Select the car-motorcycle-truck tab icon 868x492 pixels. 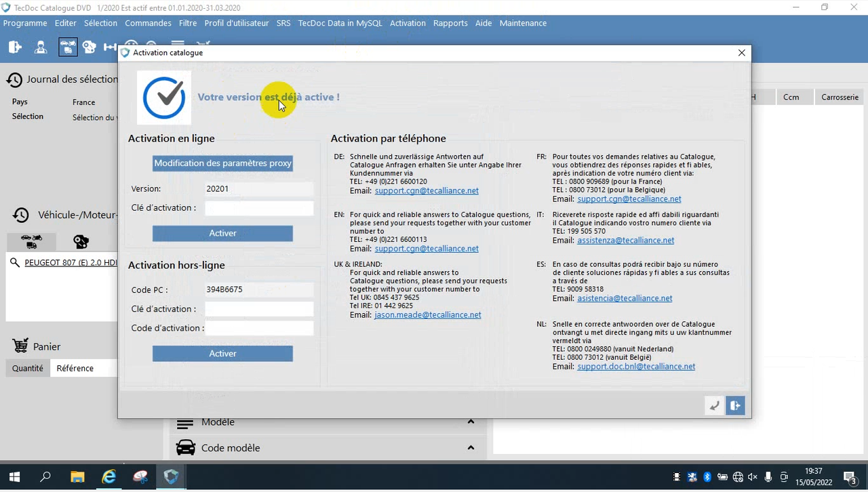pos(32,241)
